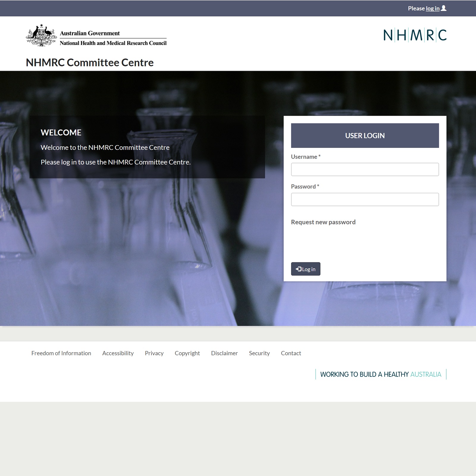Click the user profile icon in top bar
This screenshot has width=476, height=476.
(x=444, y=8)
